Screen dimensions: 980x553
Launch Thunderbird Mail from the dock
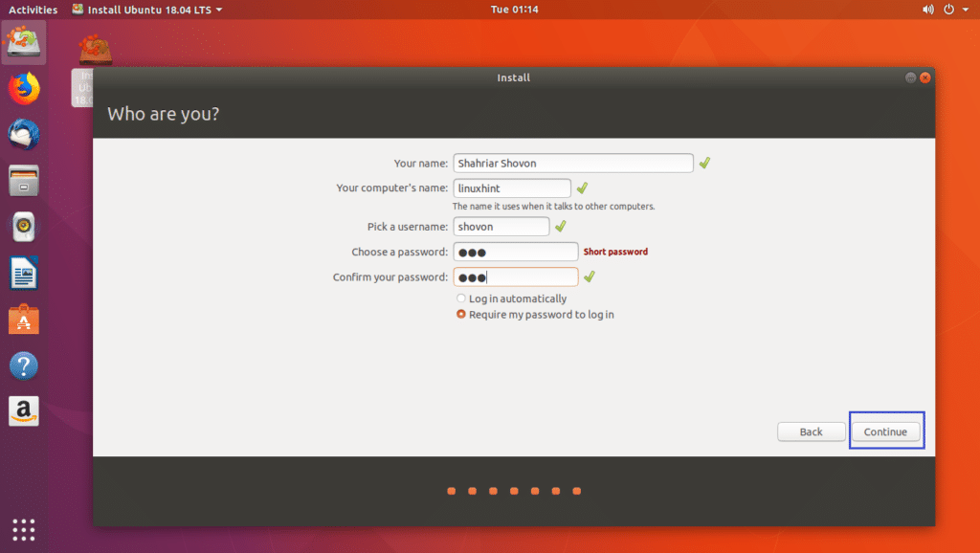coord(23,134)
